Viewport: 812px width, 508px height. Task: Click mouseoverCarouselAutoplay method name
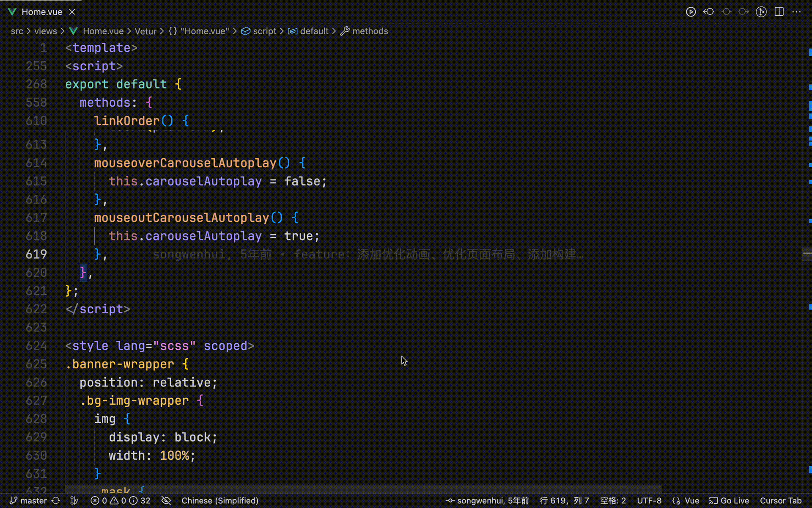tap(185, 163)
